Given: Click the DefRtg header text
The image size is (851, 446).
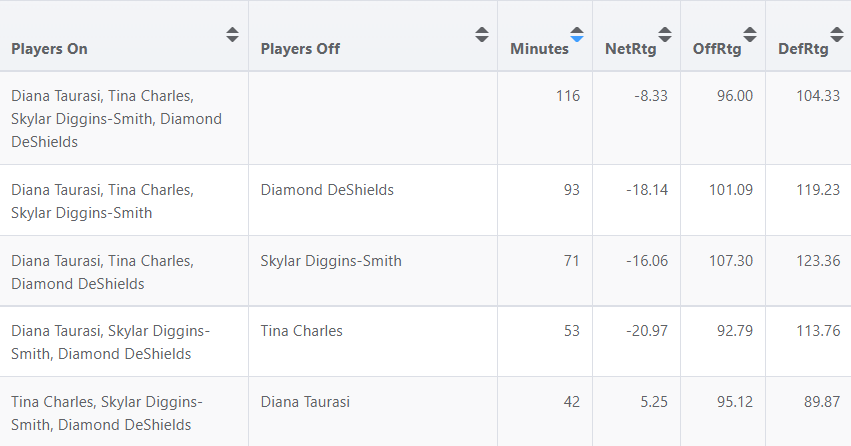Looking at the screenshot, I should (x=803, y=49).
